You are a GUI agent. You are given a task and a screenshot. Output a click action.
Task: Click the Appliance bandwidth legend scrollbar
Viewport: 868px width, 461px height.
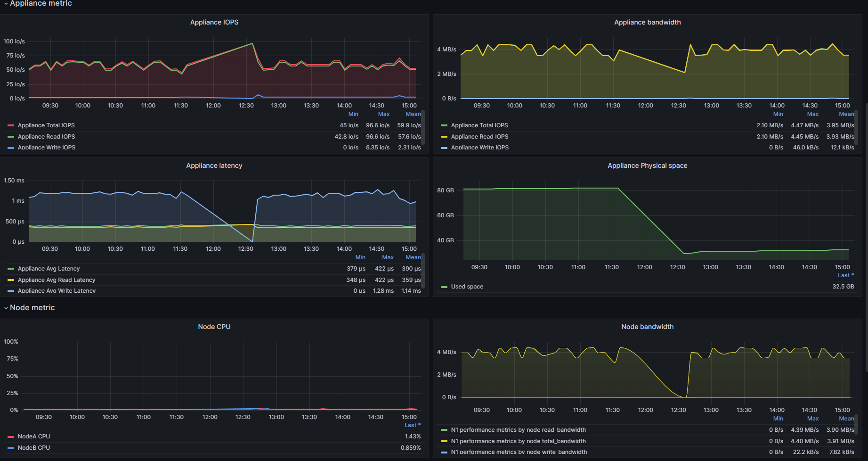point(856,126)
